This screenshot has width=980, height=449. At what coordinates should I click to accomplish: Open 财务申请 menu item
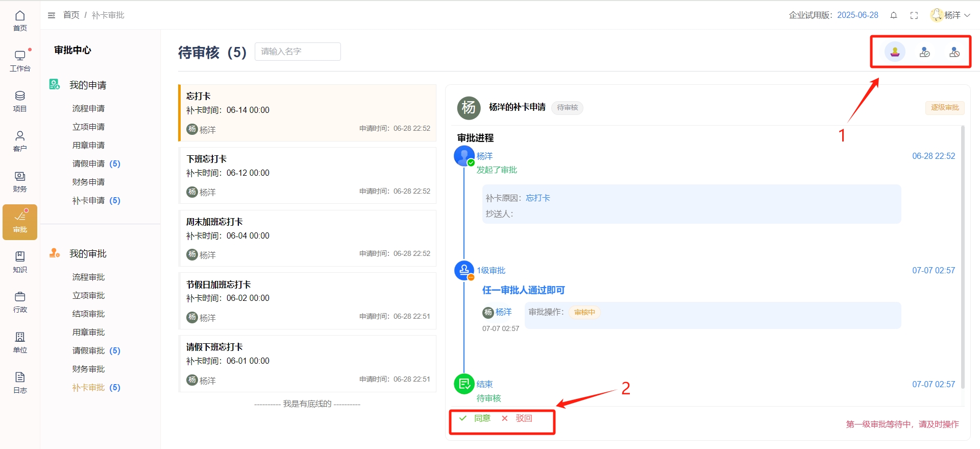(x=88, y=182)
